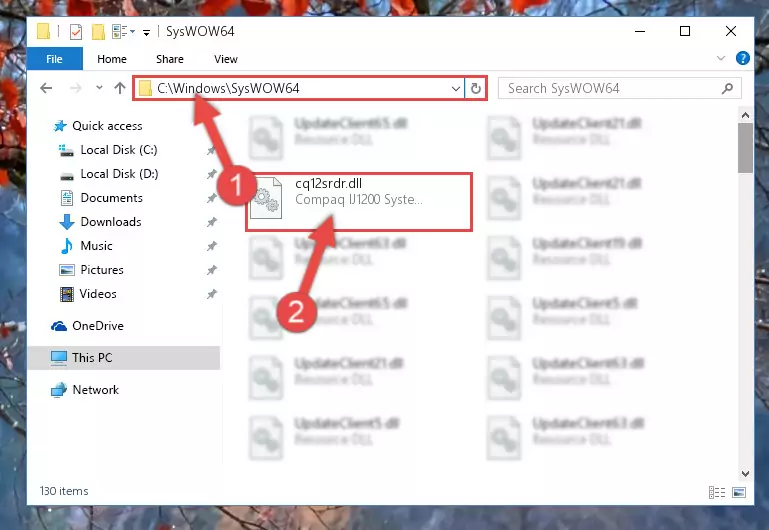Click the address bar path C:\Windows\SysWOW64
This screenshot has height=530, width=769.
(x=228, y=88)
